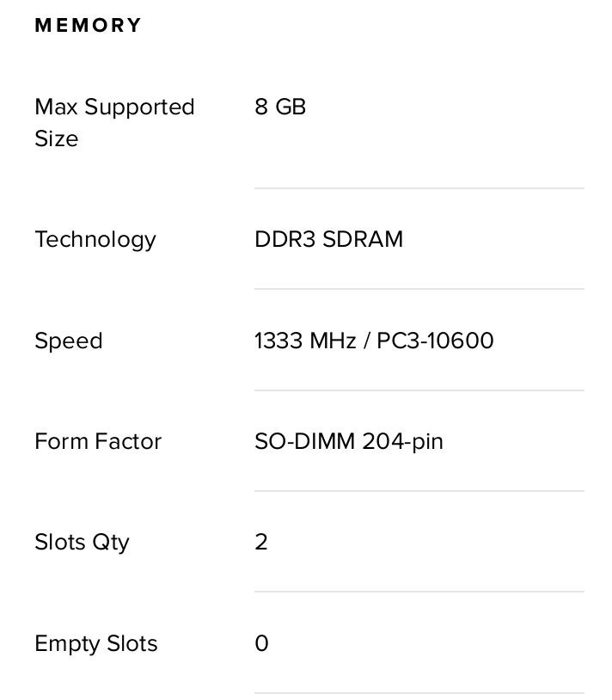This screenshot has height=700, width=612.
Task: Select the Form Factor label
Action: click(98, 441)
